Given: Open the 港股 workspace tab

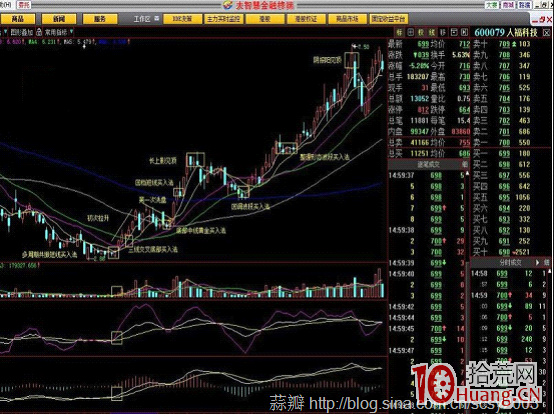Looking at the screenshot, I should pyautogui.click(x=265, y=19).
